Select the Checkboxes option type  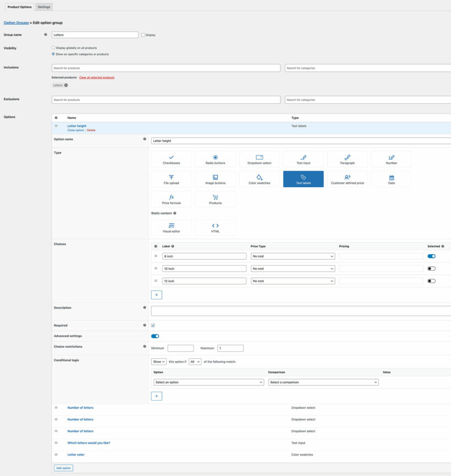171,159
